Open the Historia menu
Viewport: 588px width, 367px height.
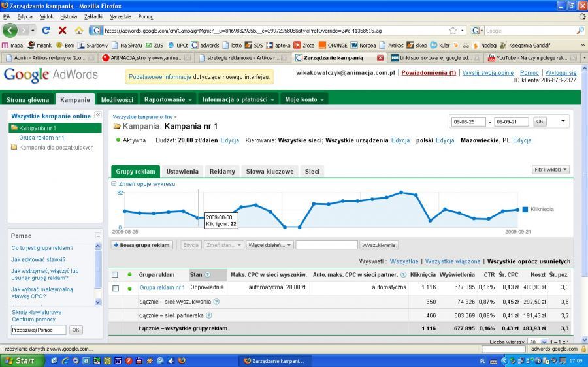tap(69, 16)
